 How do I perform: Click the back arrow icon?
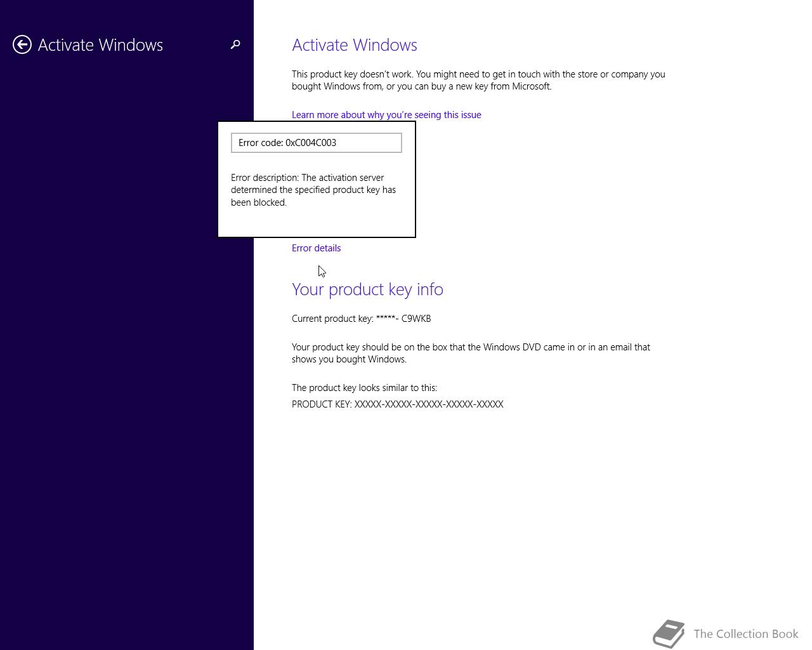click(x=22, y=44)
